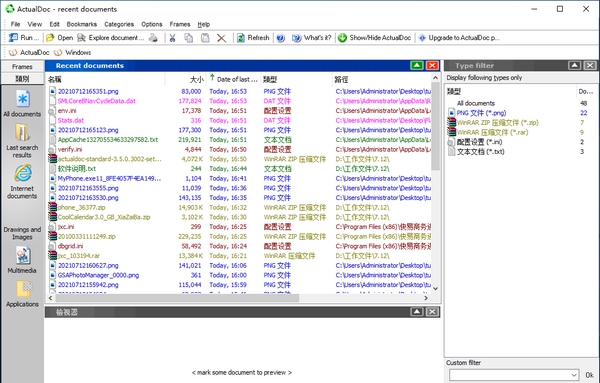600x383 pixels.
Task: Click the Run toolbar icon
Action: coord(24,37)
